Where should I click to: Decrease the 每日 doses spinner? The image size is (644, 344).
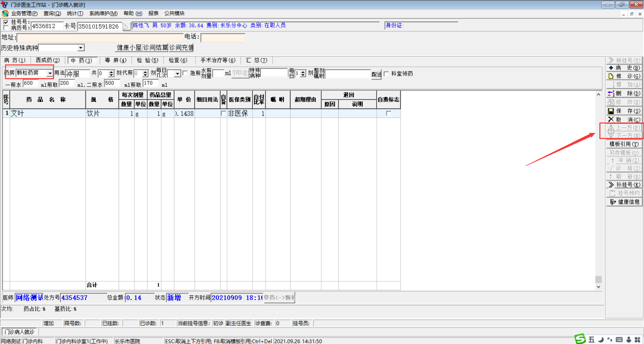click(303, 75)
